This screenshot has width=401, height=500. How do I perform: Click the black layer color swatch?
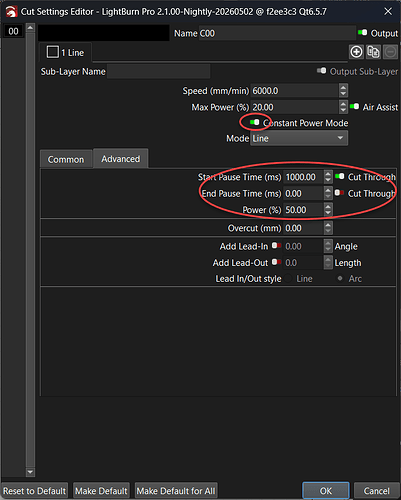point(104,33)
